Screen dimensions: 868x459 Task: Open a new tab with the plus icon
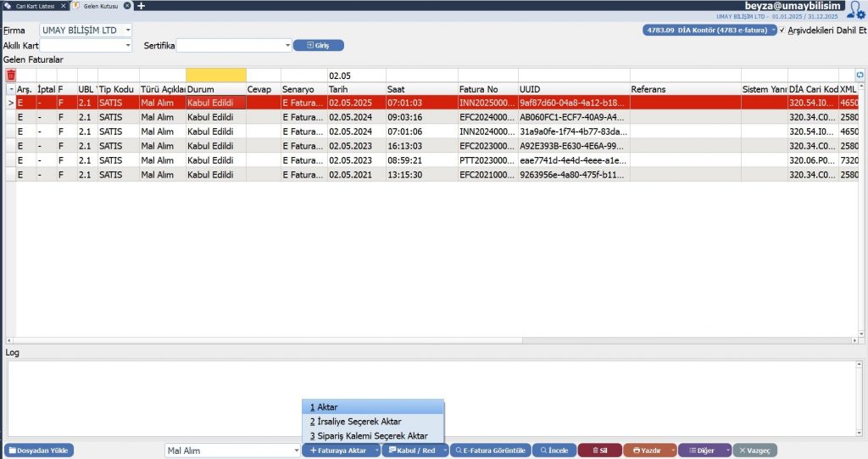[x=142, y=6]
